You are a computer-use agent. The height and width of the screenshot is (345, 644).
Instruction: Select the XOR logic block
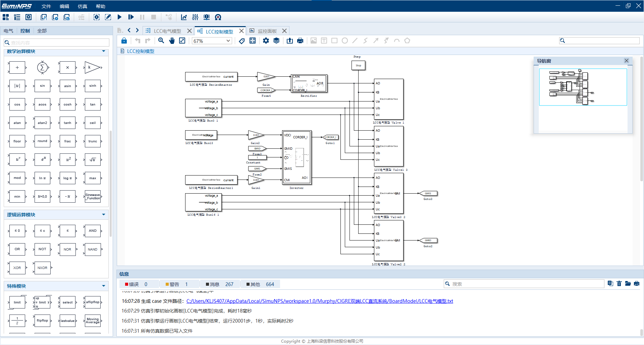pos(17,268)
